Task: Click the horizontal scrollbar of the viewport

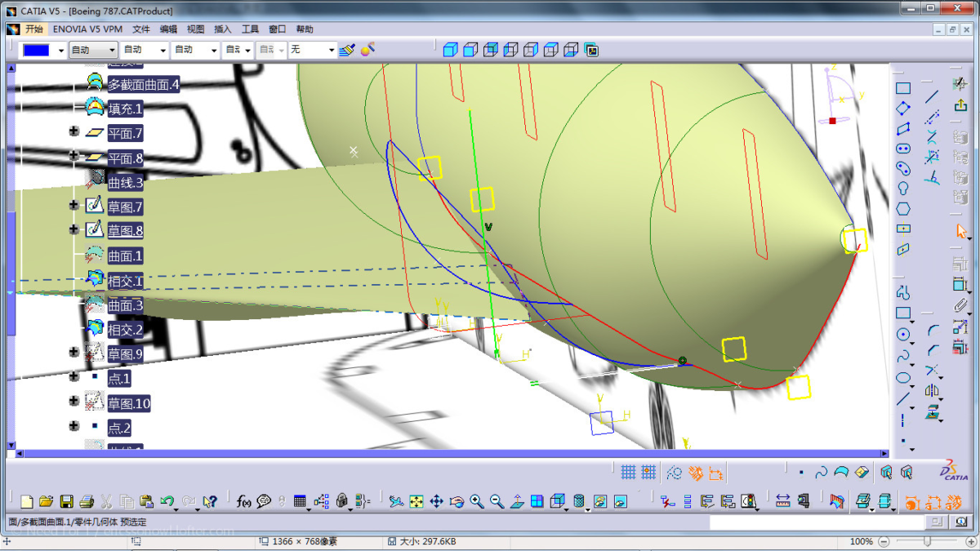Action: [x=452, y=453]
